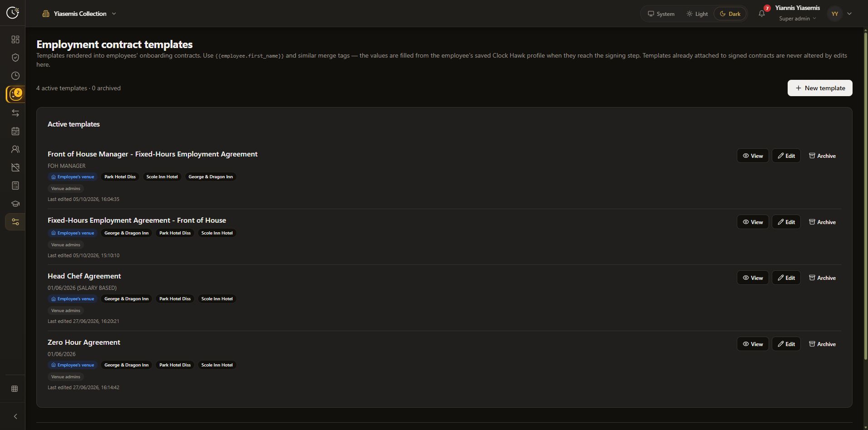This screenshot has height=430, width=868.
Task: Edit the Fixed-Hours Front of House agreement
Action: click(x=786, y=222)
